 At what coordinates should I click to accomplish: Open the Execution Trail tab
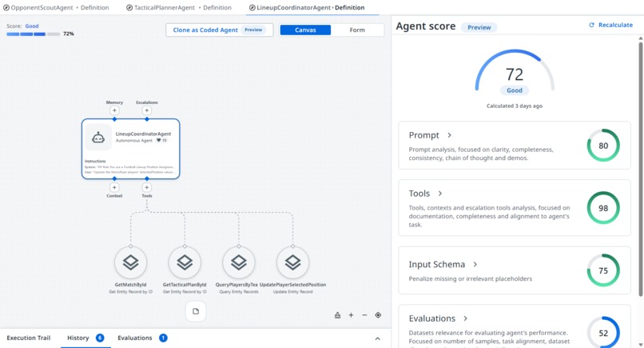[x=28, y=338]
